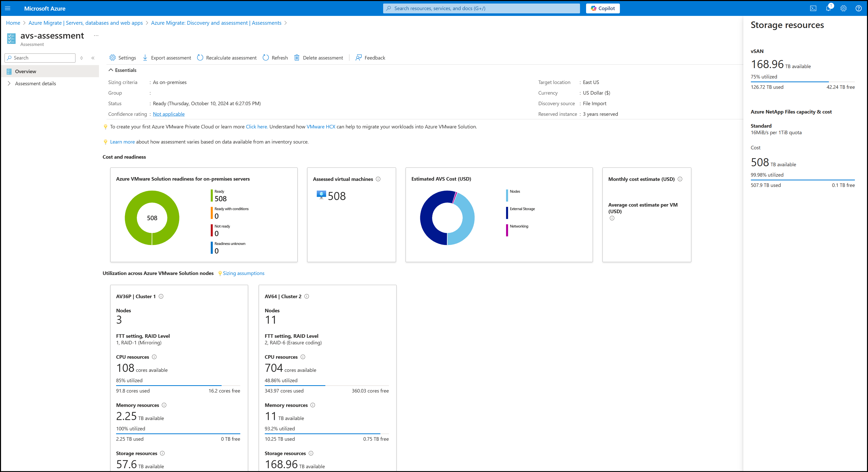This screenshot has width=868, height=472.
Task: Click the Recalculate assessment icon
Action: click(201, 58)
